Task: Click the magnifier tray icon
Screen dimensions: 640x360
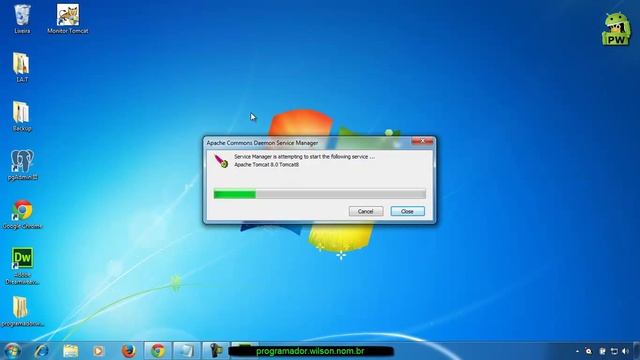Action: pos(589,351)
